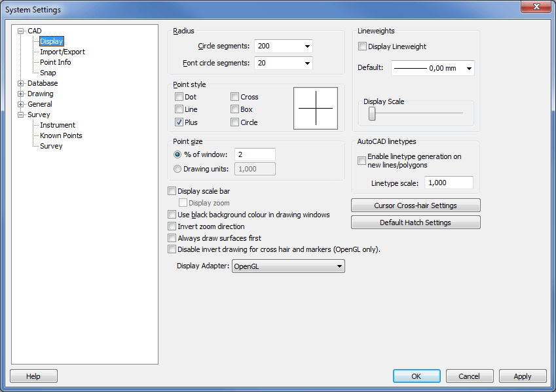This screenshot has width=556, height=392.
Task: Open the Font circle segments dropdown
Action: pos(306,63)
